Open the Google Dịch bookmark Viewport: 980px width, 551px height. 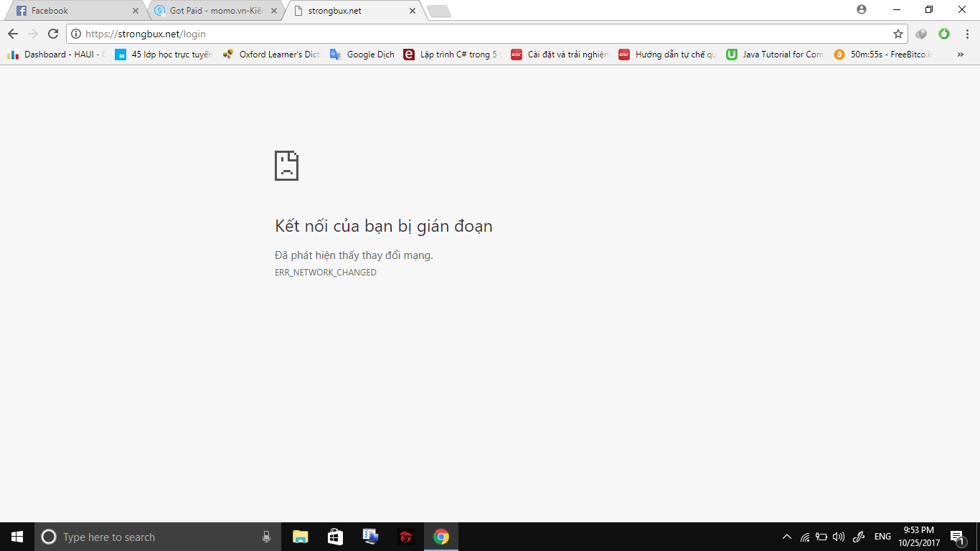point(362,55)
